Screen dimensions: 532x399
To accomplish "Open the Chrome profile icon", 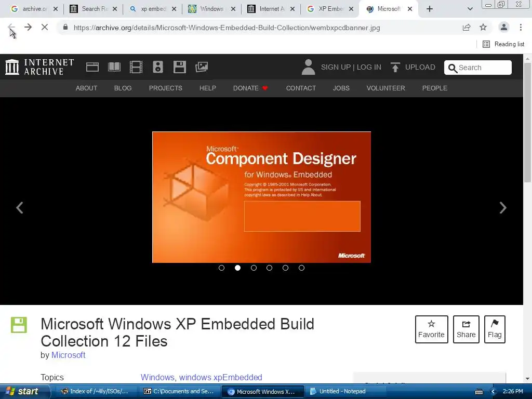I will tap(504, 27).
